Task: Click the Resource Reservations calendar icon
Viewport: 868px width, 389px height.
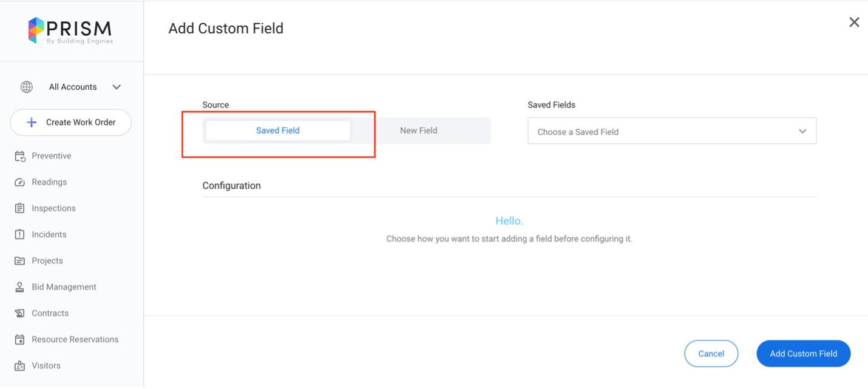Action: [19, 339]
